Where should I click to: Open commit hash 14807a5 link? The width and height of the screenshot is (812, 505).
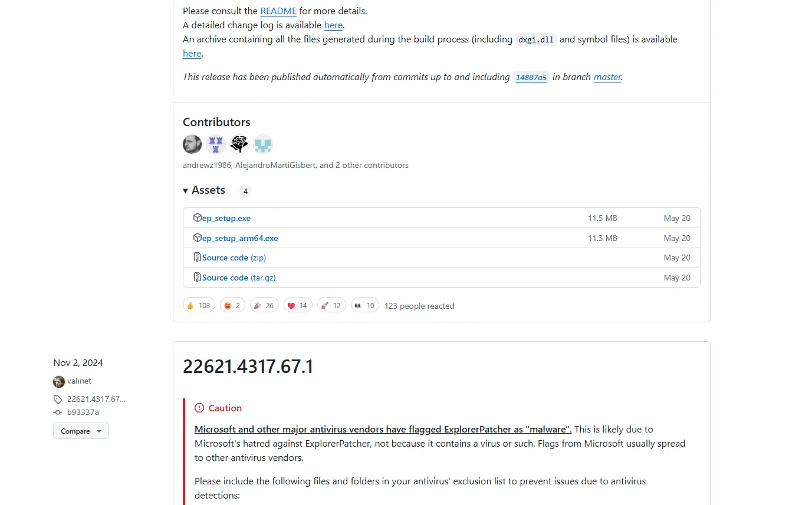tap(531, 77)
